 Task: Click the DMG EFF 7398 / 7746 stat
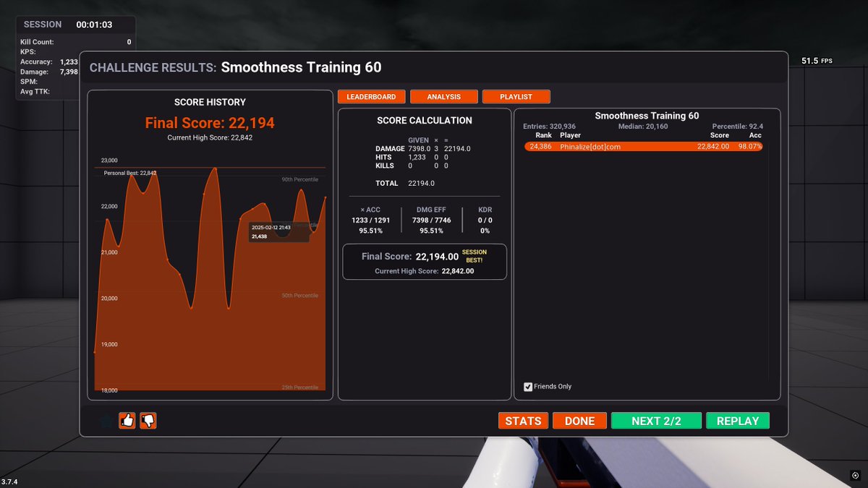431,221
